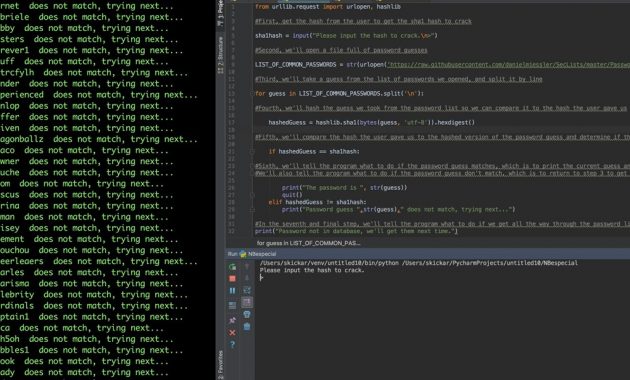Screen dimensions: 630x380
Task: Rerun the NBespecial script
Action: pos(232,267)
